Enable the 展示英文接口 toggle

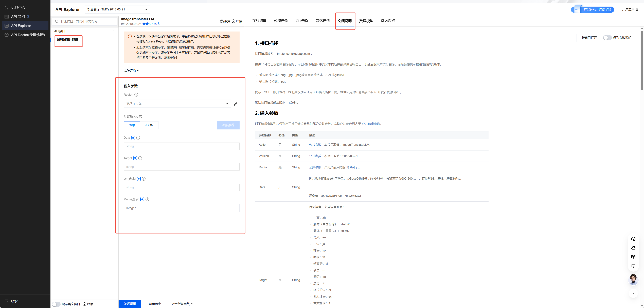[x=56, y=304]
